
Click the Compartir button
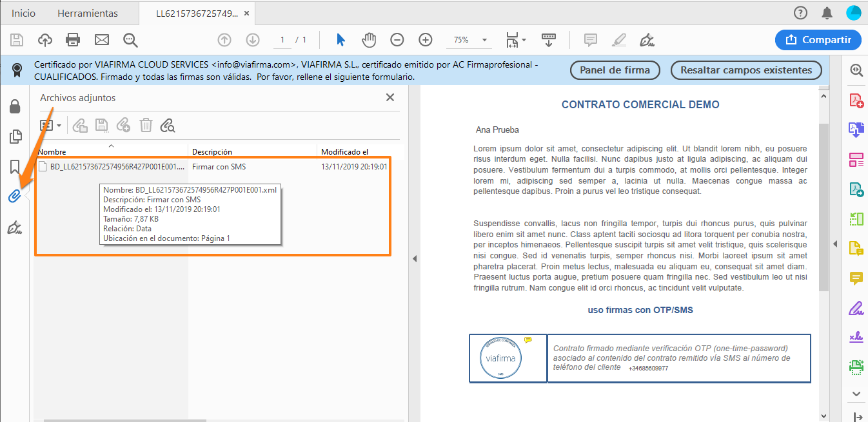(x=818, y=40)
